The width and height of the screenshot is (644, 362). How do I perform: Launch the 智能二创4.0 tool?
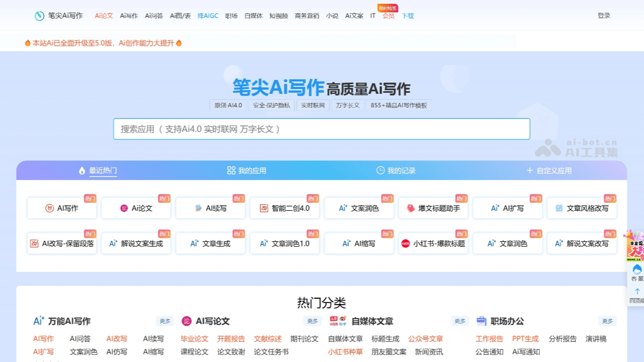(x=285, y=208)
